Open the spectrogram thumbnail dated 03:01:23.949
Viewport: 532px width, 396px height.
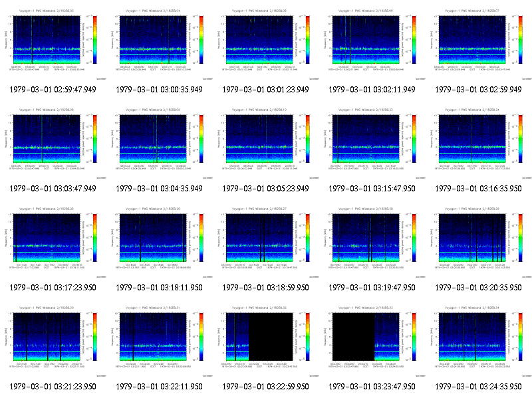266,43
